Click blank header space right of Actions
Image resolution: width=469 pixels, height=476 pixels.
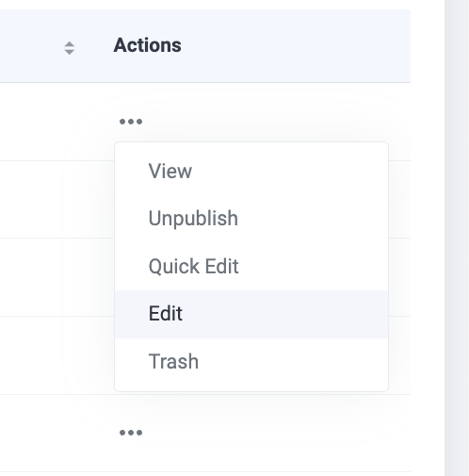pyautogui.click(x=295, y=46)
